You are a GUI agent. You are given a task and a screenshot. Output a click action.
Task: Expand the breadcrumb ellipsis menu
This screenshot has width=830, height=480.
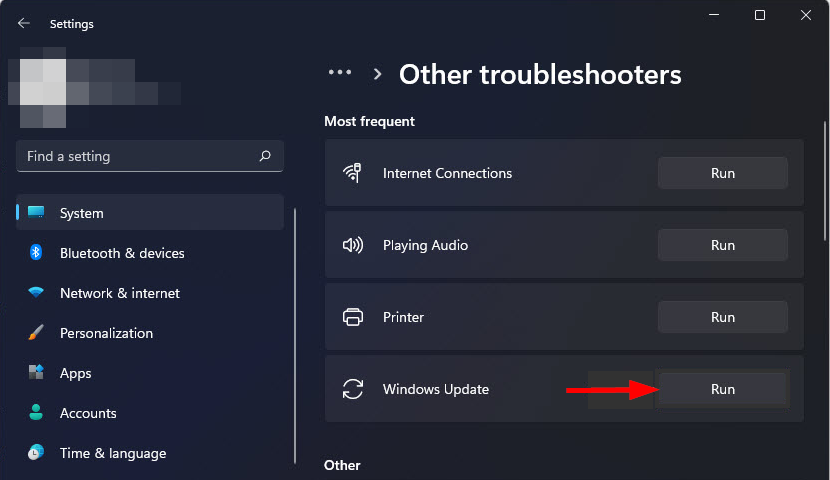click(340, 73)
